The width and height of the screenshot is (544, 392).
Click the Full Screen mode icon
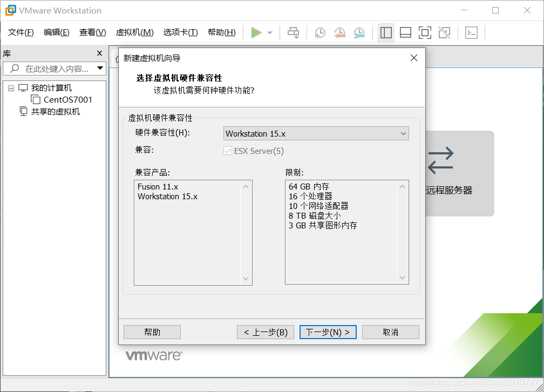425,32
